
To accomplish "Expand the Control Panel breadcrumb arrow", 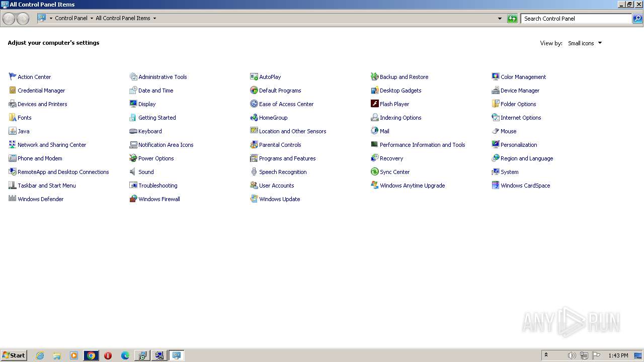I will (92, 18).
